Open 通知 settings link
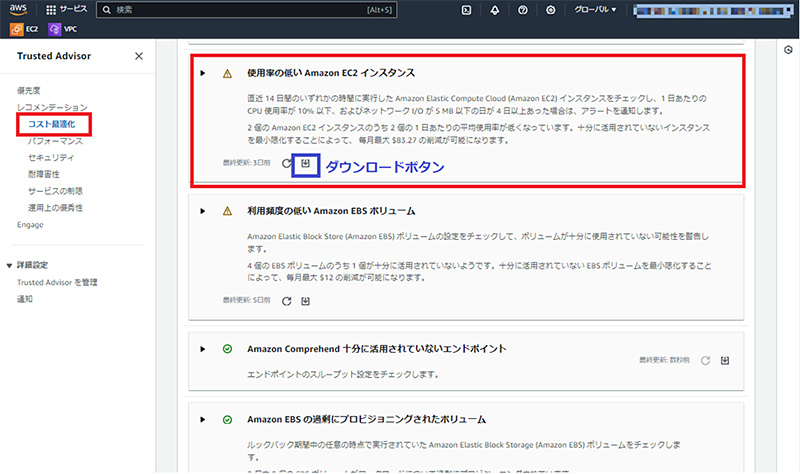 (24, 299)
